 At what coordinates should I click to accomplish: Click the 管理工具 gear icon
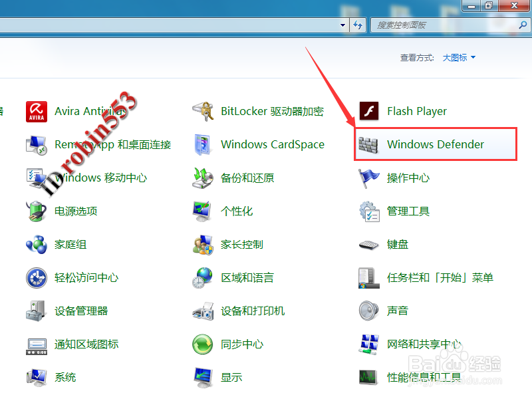369,211
